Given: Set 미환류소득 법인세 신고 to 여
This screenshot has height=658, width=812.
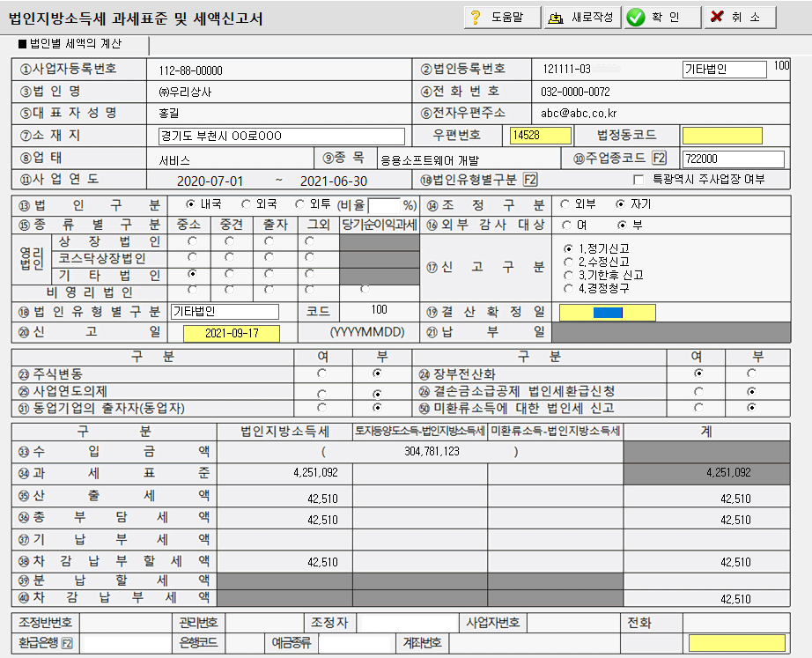Looking at the screenshot, I should pyautogui.click(x=698, y=408).
